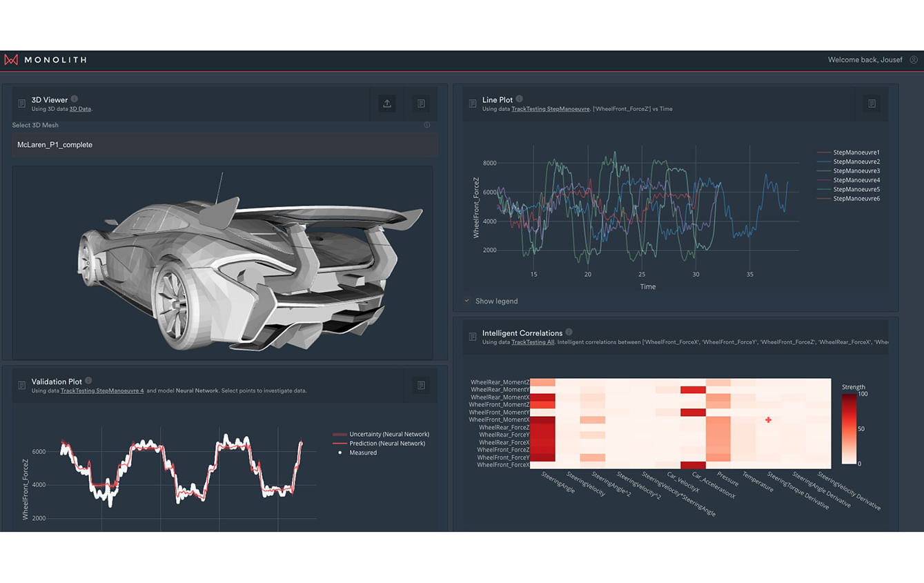Click the document icon left of Line Plot title
The height and width of the screenshot is (583, 924).
point(473,103)
